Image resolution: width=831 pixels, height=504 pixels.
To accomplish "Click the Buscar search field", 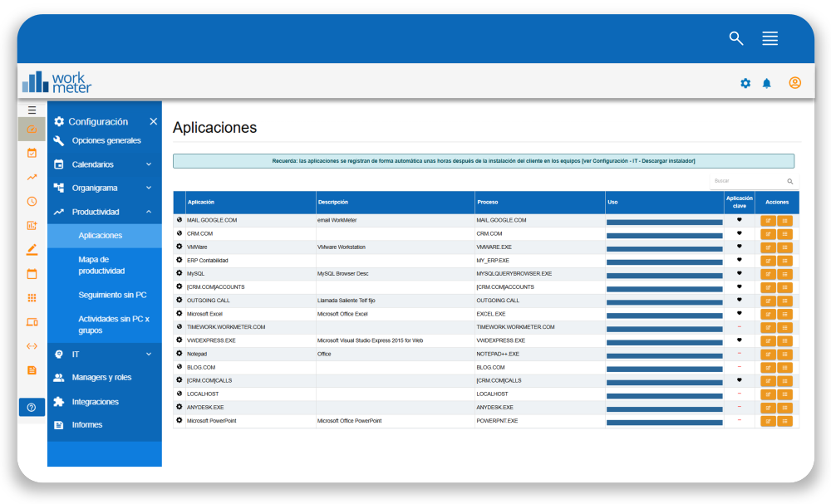I will point(747,181).
